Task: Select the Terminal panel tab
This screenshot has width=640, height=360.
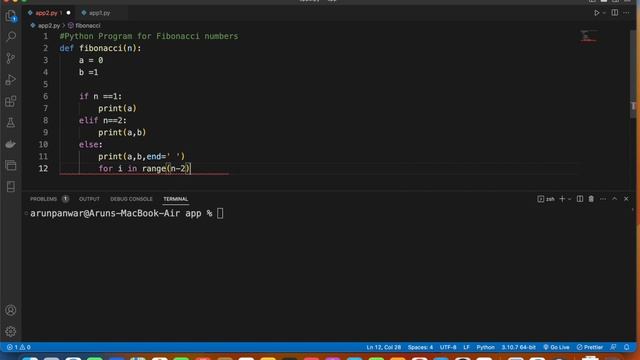Action: coord(176,199)
